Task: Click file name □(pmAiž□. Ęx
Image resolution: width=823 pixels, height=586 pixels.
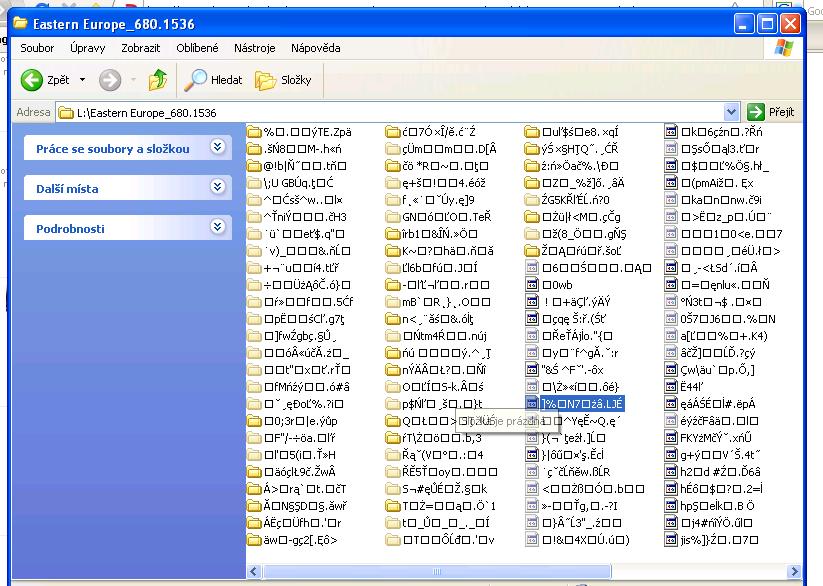Action: (717, 183)
